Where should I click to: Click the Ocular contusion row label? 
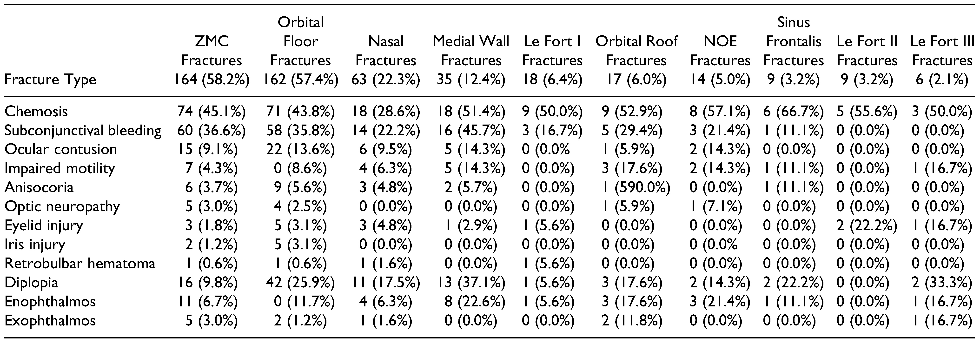coord(61,150)
